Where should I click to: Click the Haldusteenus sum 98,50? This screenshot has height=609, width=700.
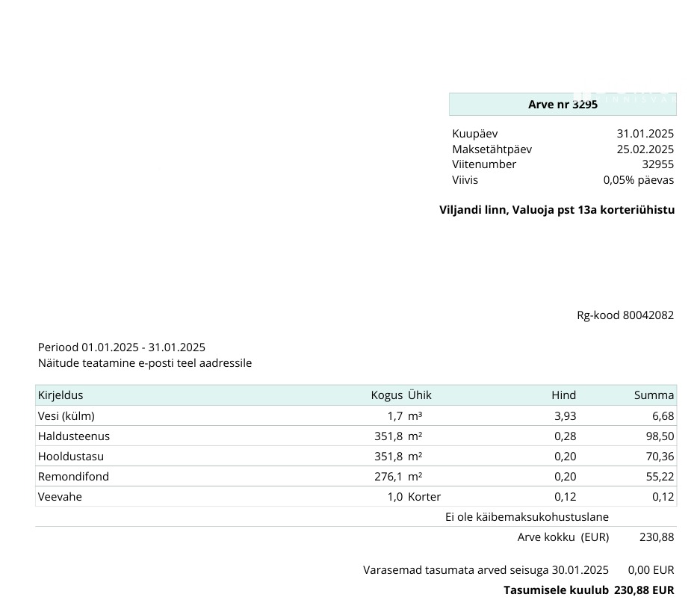[x=660, y=436]
